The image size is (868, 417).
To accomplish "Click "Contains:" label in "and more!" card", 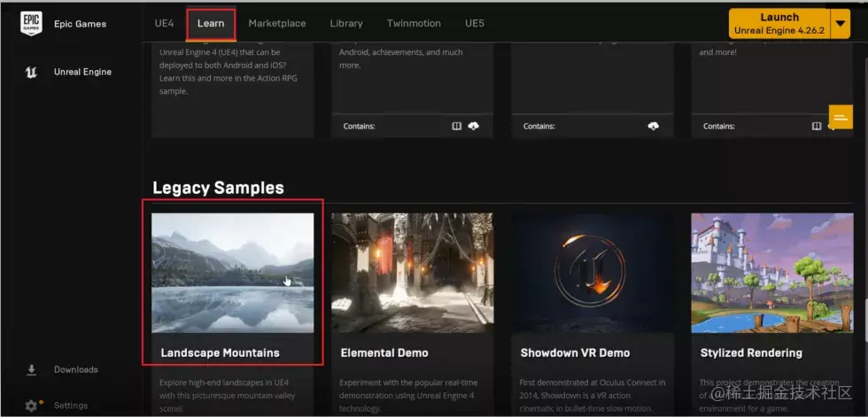I will [718, 126].
